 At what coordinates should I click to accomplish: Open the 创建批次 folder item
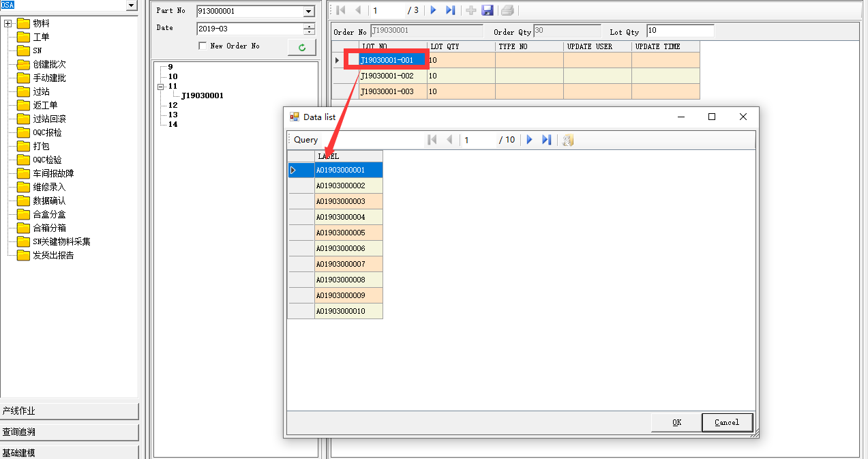49,64
